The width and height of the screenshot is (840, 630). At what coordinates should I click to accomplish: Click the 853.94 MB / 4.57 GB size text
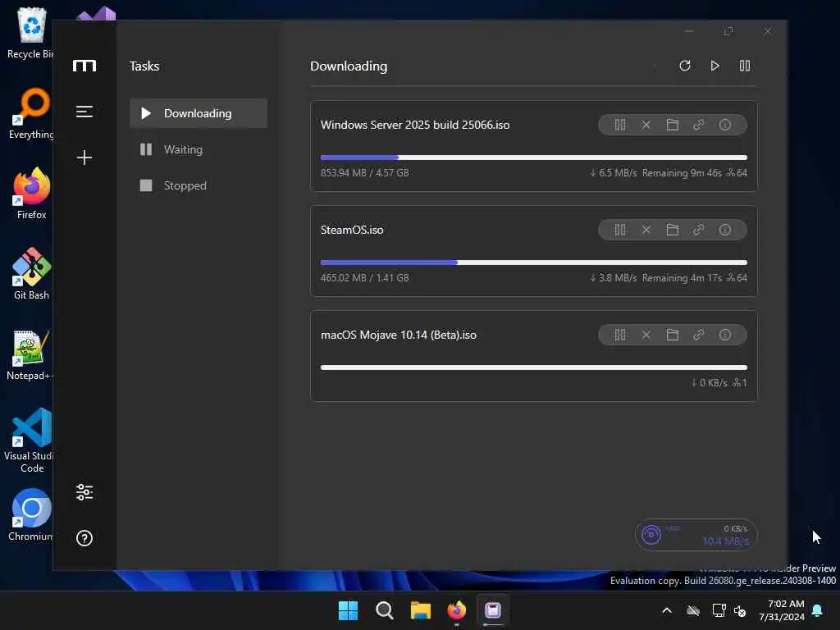point(365,173)
